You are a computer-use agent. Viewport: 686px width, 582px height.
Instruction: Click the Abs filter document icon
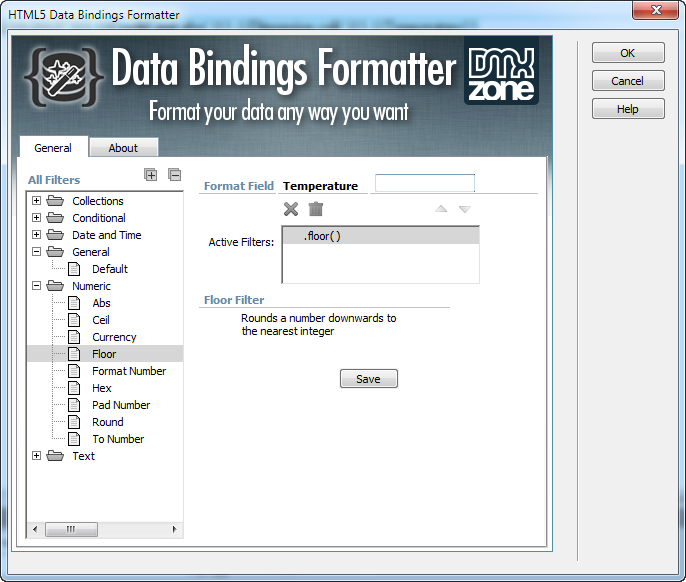[74, 303]
